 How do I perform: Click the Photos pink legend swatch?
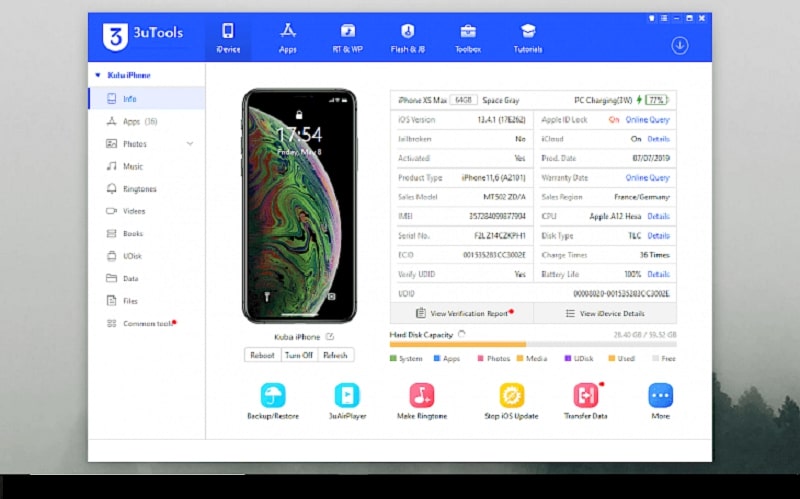480,359
